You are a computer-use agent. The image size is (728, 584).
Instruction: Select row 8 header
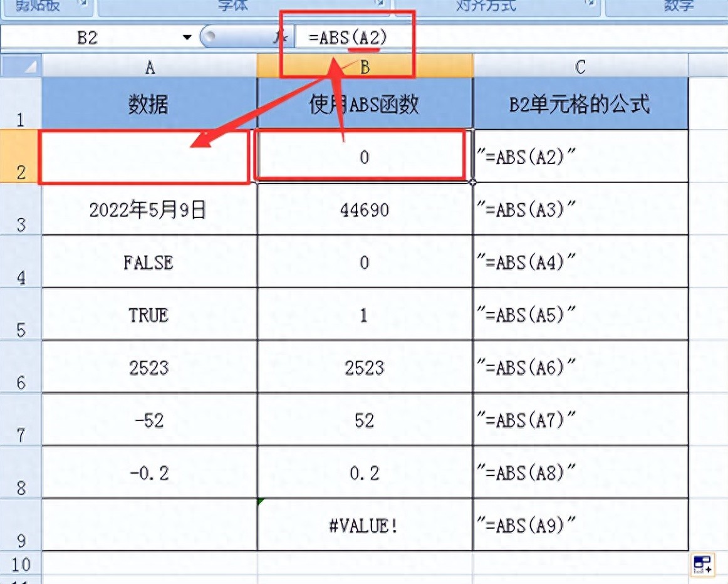click(x=21, y=472)
